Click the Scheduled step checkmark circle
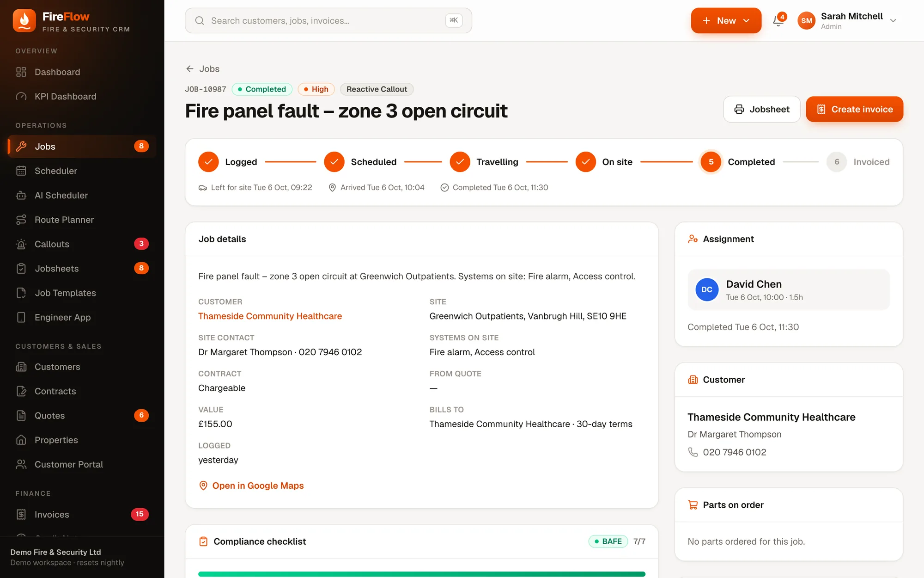 click(x=334, y=162)
